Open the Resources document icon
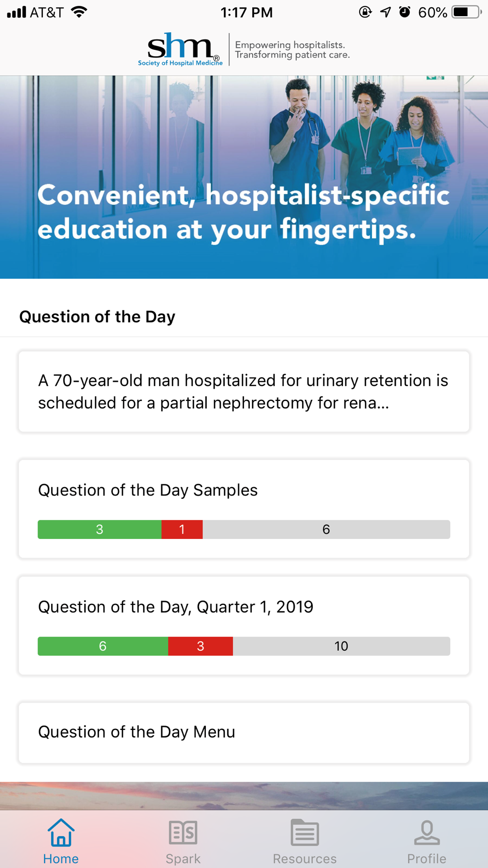 click(305, 833)
